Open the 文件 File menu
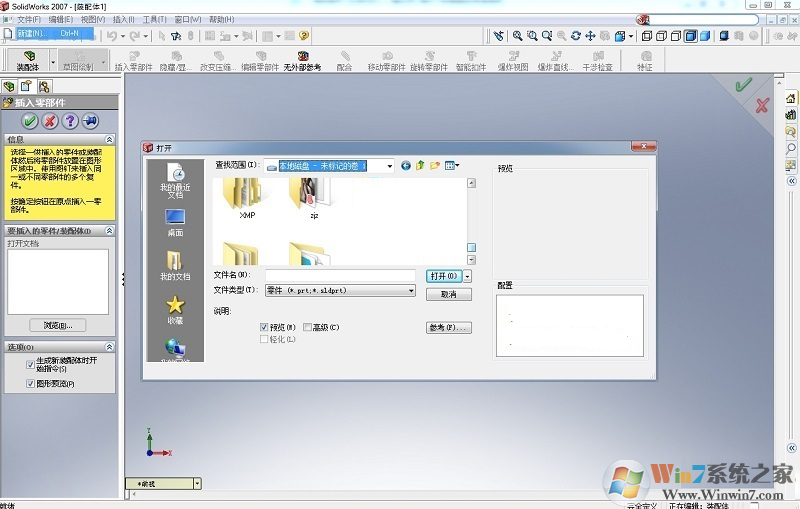Viewport: 800px width, 509px height. point(29,19)
